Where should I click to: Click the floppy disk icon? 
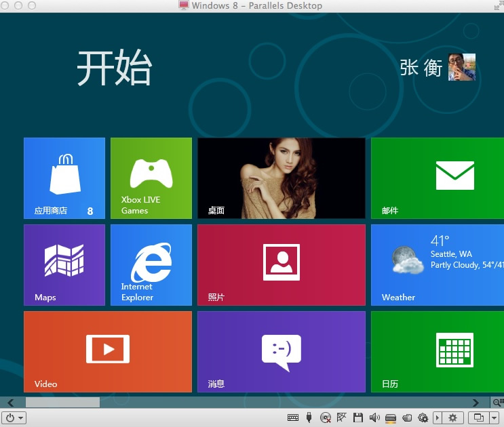click(357, 418)
